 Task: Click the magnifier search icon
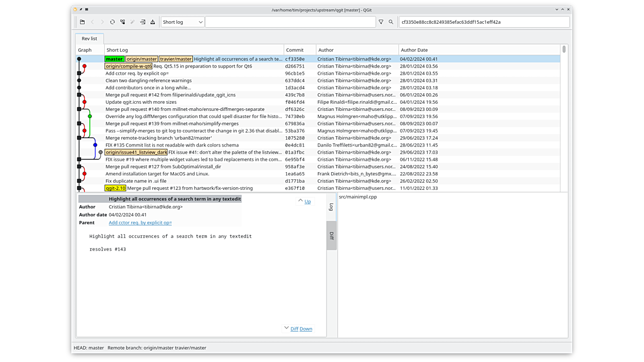coord(391,22)
